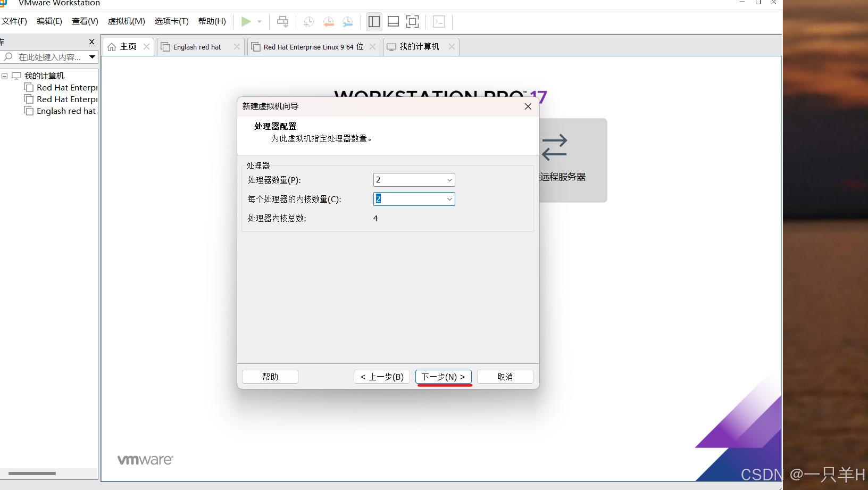This screenshot has width=868, height=490.
Task: Click the 上一步(B) back button
Action: [x=382, y=377]
